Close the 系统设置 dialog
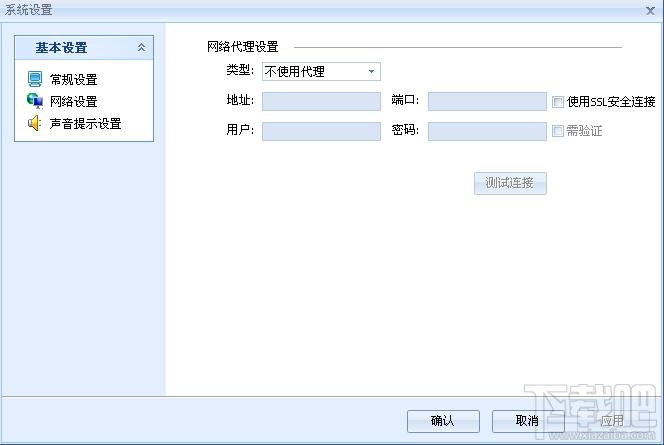 coord(650,11)
